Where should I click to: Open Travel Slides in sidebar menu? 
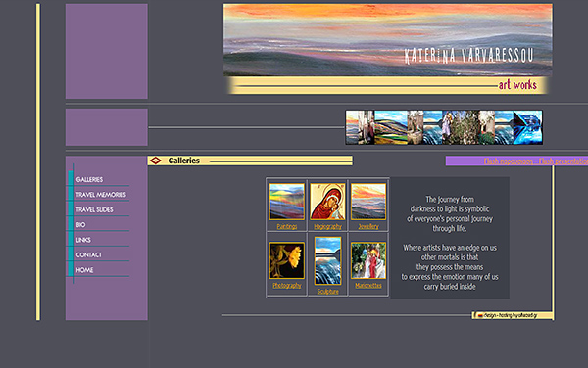click(94, 209)
